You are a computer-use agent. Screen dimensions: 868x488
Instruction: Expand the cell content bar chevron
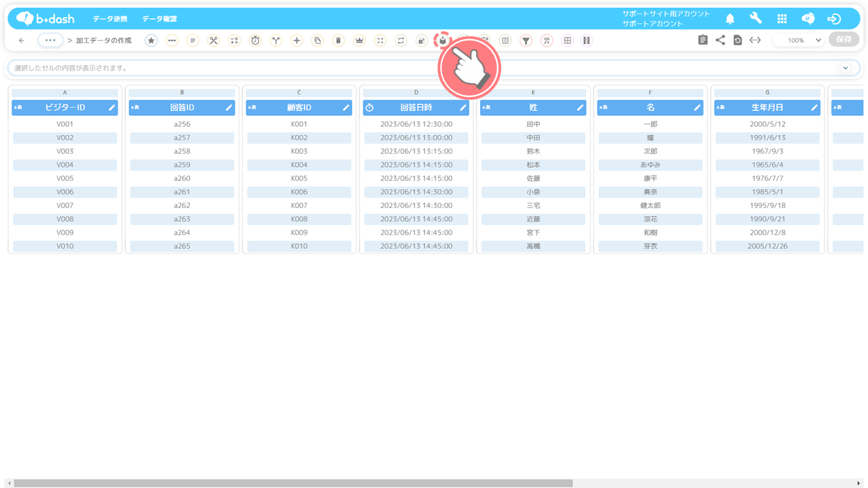pos(845,68)
